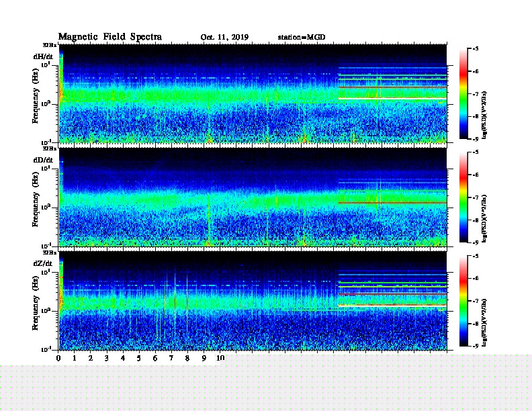
Task: Click the hour tick label "1" on time axis
Action: [x=75, y=358]
